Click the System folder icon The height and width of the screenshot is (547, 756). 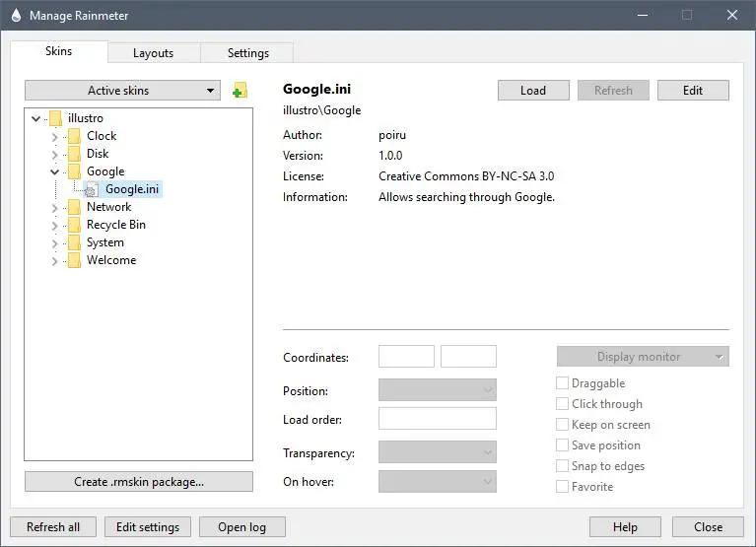click(x=74, y=242)
